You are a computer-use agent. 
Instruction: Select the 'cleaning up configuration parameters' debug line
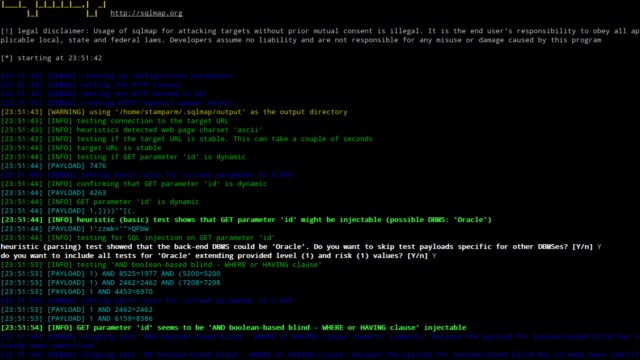[117, 76]
